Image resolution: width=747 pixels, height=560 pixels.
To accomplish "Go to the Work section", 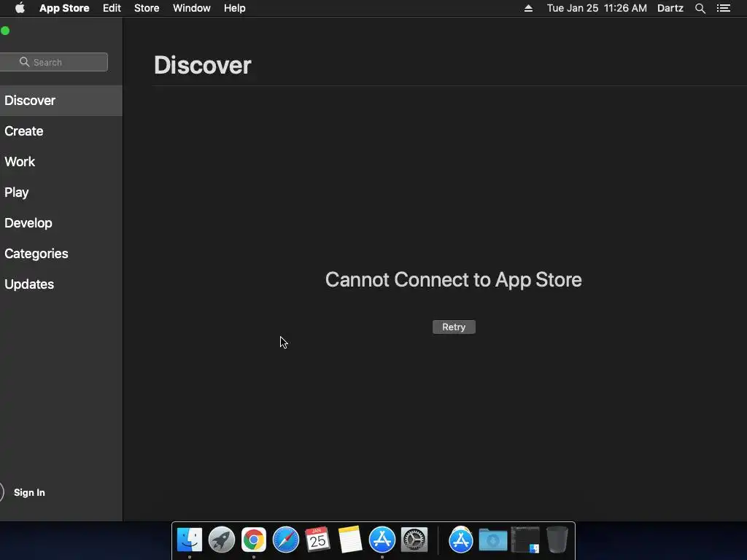I will click(x=61, y=161).
